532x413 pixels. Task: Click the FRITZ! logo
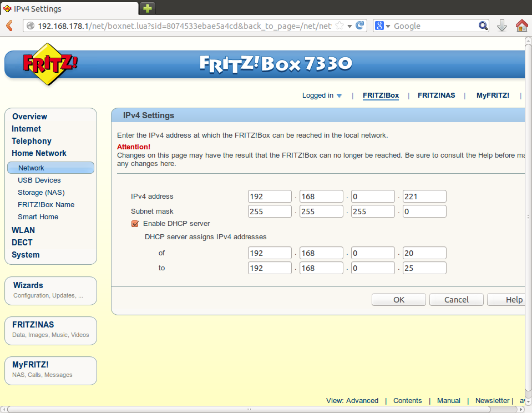coord(50,64)
